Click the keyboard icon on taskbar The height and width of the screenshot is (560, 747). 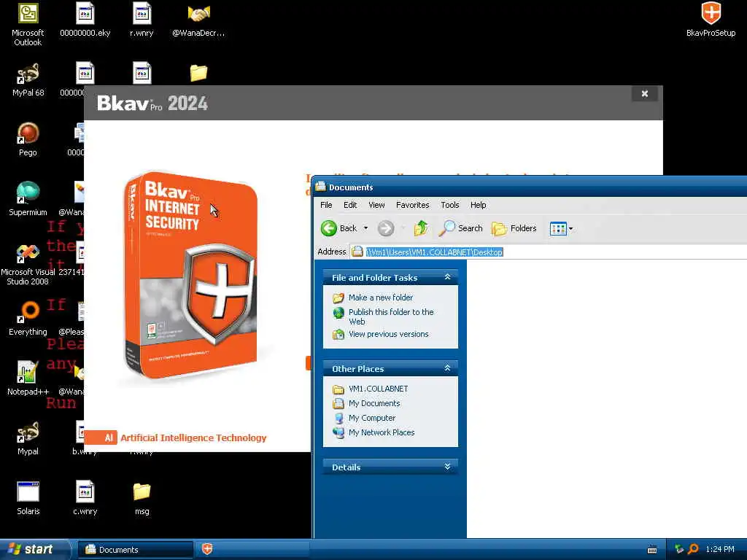(x=652, y=550)
